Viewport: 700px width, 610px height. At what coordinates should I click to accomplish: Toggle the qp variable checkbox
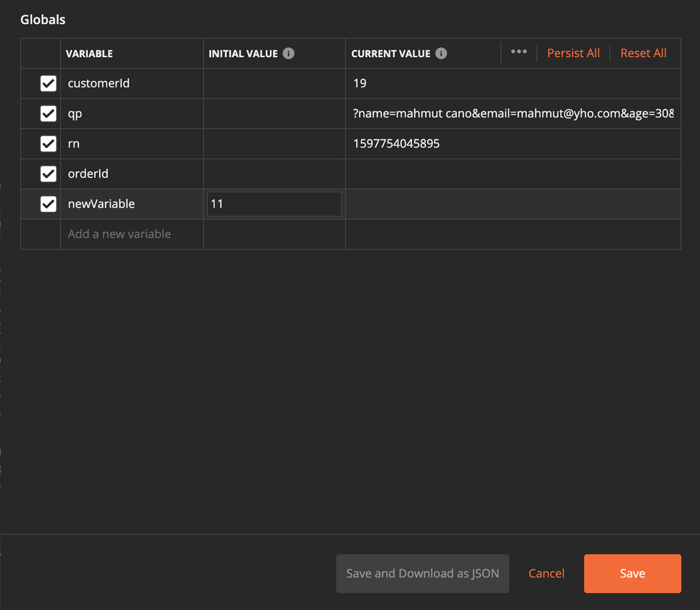[49, 114]
